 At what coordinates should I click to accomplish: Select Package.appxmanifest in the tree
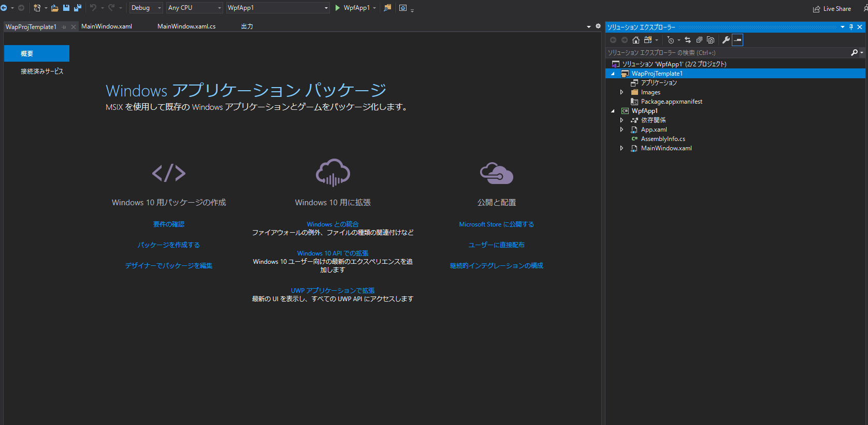tap(671, 102)
